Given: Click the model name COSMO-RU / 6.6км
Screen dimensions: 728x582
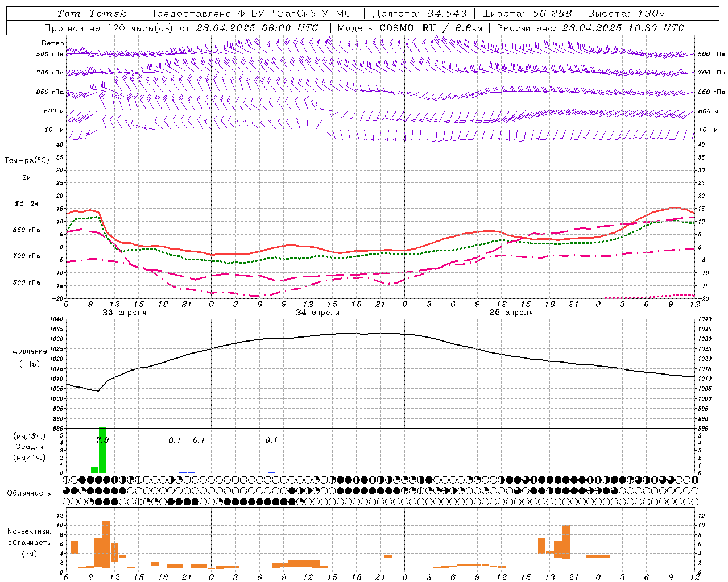Looking at the screenshot, I should pos(431,28).
